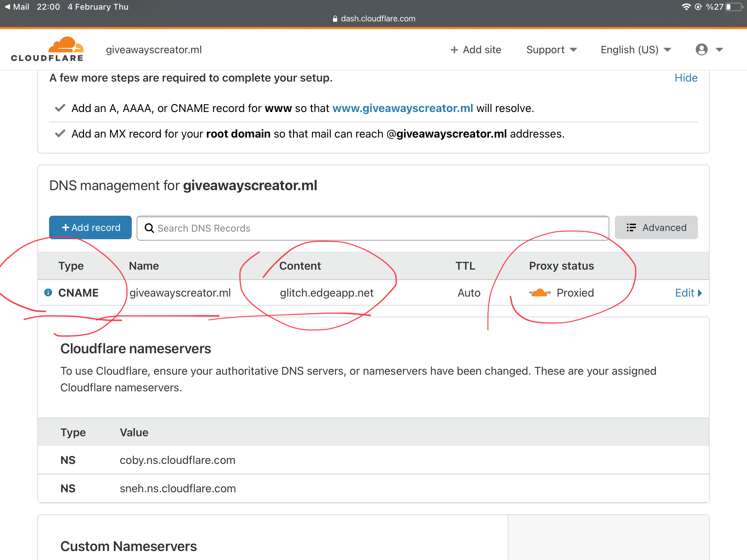The width and height of the screenshot is (747, 560).
Task: Click the Advanced list icon
Action: tap(631, 227)
